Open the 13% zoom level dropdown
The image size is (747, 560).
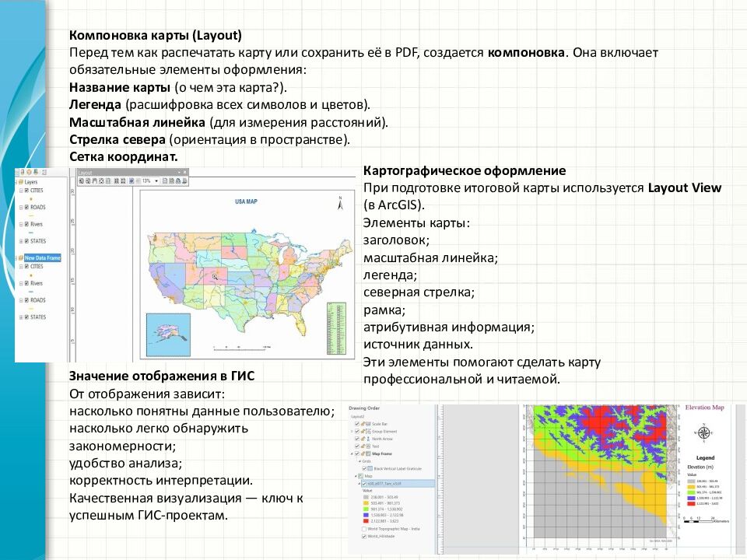(x=156, y=182)
